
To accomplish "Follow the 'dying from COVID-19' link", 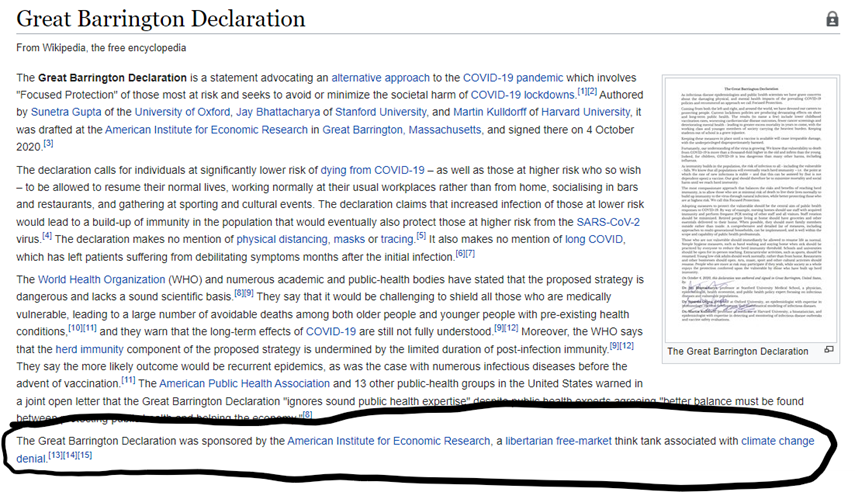I will click(x=372, y=170).
